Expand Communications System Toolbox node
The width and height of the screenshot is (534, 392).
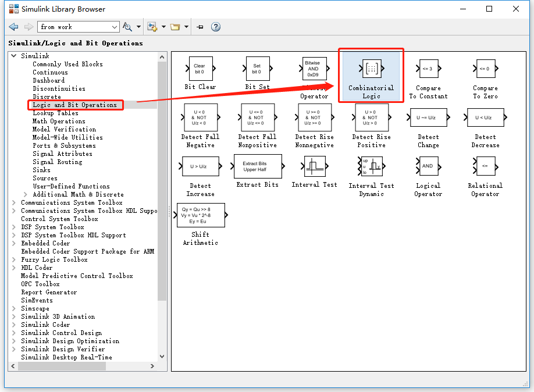(x=13, y=202)
